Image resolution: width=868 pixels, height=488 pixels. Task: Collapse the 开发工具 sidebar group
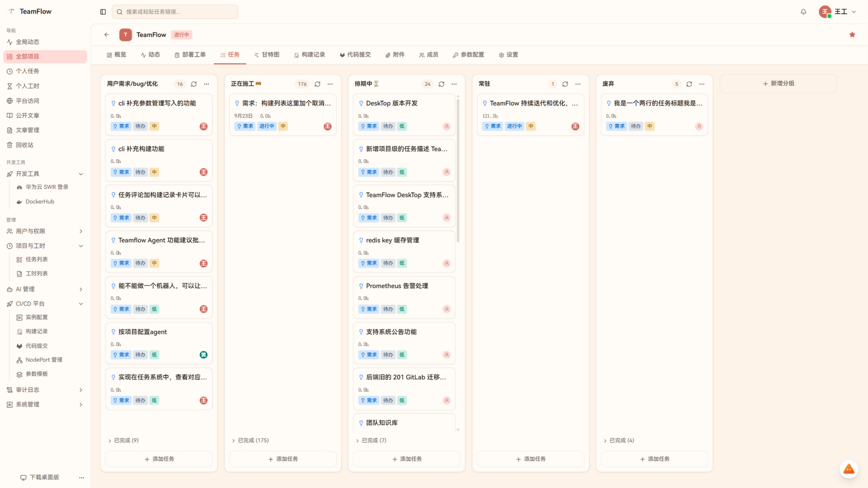click(81, 174)
